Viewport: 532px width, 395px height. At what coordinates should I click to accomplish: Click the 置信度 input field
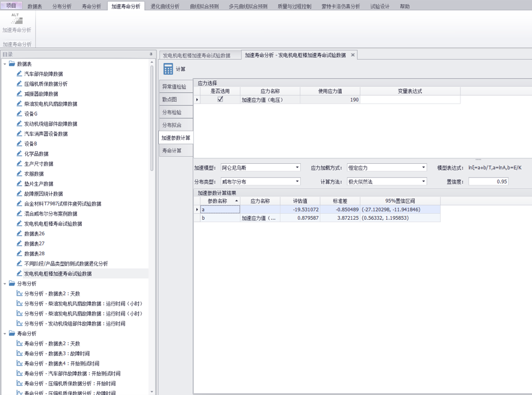point(487,181)
